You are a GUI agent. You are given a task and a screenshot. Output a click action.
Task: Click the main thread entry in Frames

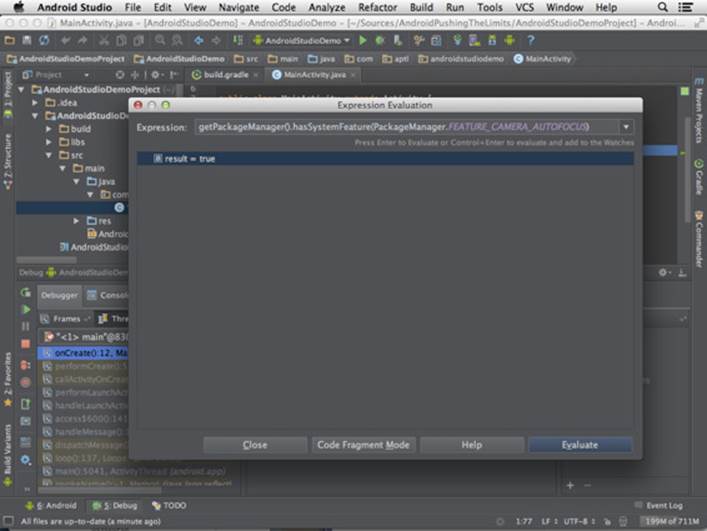86,337
